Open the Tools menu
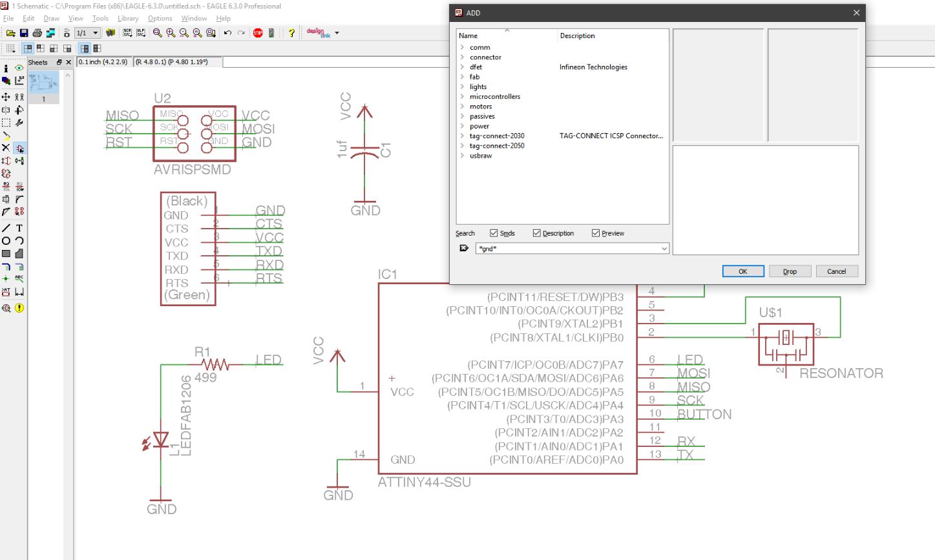 click(100, 18)
